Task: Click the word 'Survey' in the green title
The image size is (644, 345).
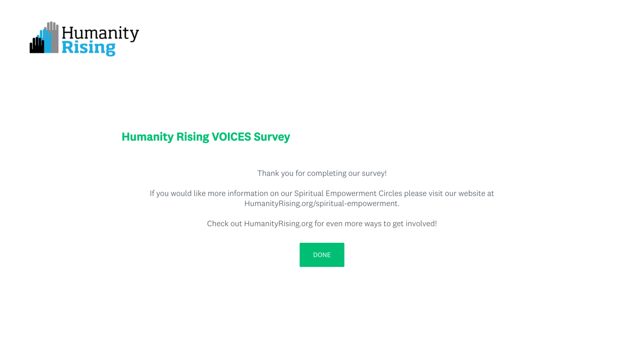Action: (x=272, y=137)
